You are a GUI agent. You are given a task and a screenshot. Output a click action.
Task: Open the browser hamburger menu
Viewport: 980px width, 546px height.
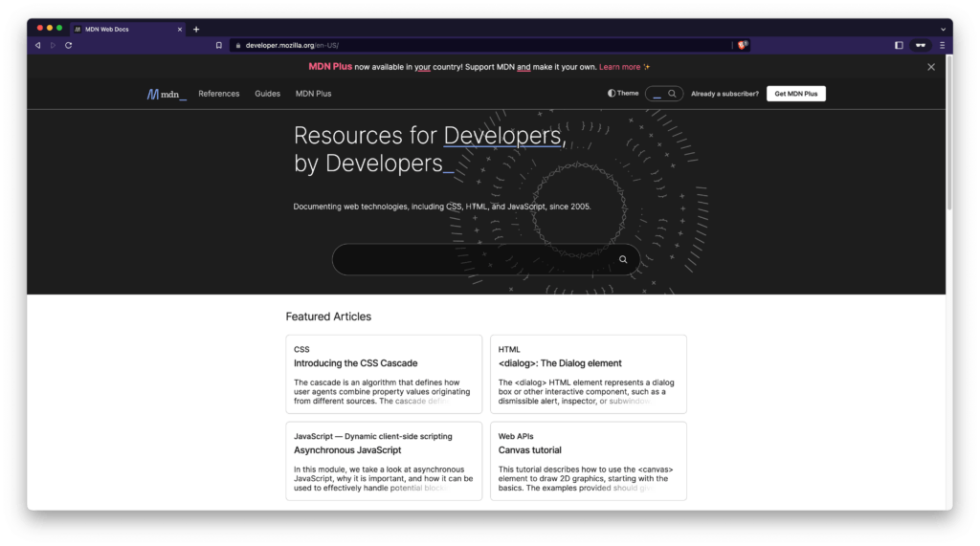[x=942, y=45]
